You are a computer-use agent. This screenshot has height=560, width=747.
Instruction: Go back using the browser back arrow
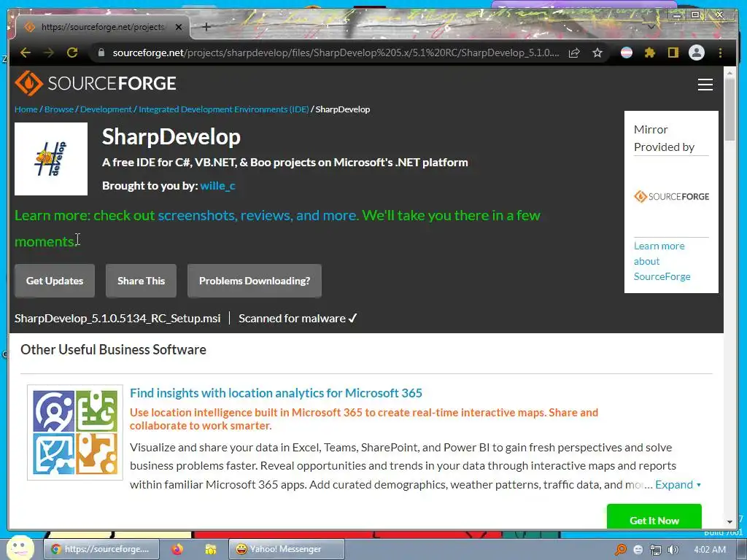(26, 52)
